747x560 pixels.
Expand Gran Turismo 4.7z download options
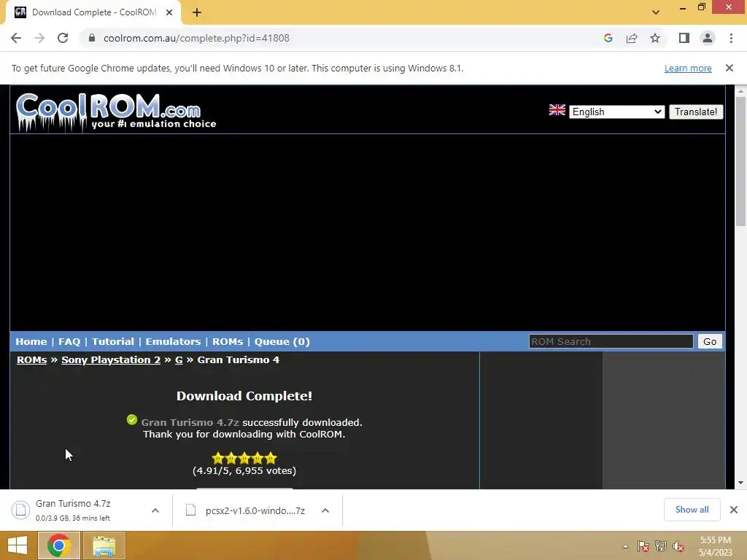[x=155, y=510]
